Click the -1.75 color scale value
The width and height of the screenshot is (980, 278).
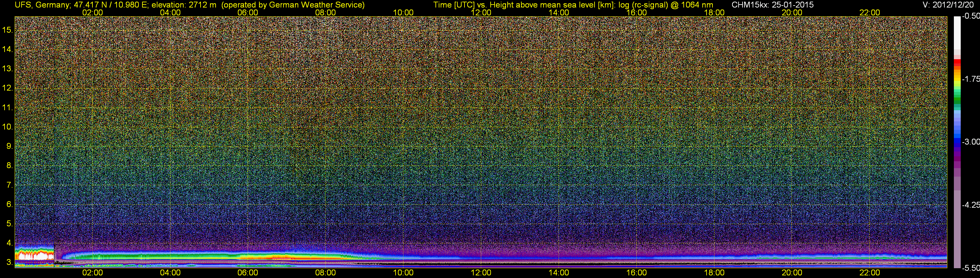coord(971,79)
